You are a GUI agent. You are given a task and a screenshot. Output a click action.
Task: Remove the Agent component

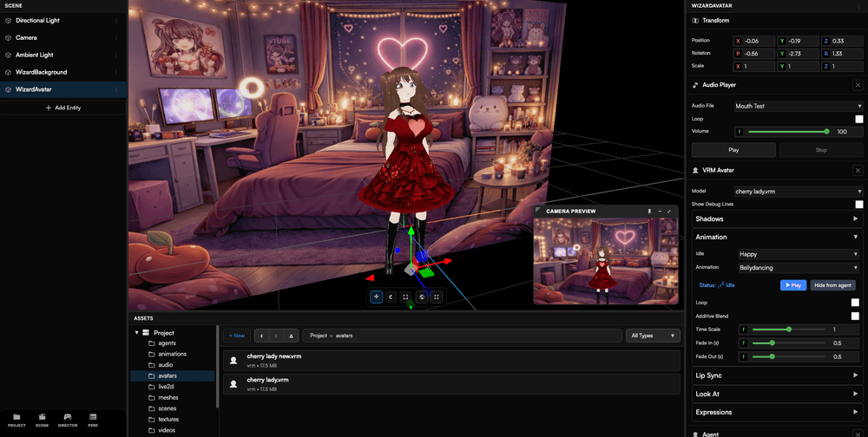click(x=858, y=434)
